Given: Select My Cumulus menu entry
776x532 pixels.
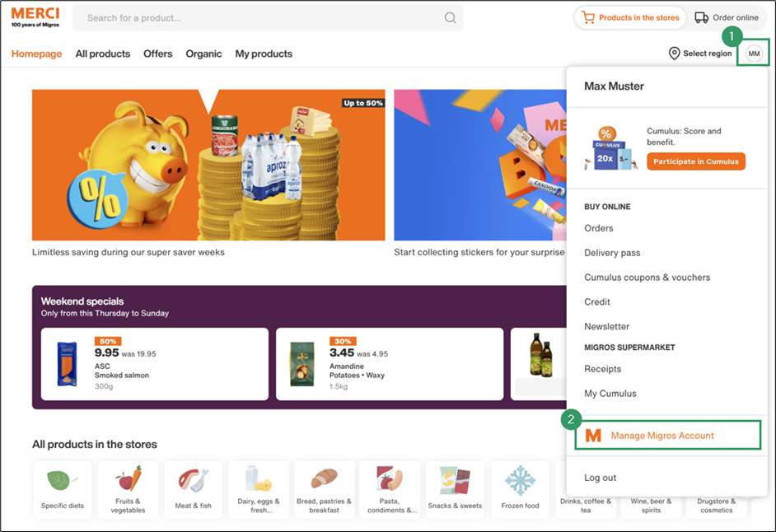Looking at the screenshot, I should (610, 394).
